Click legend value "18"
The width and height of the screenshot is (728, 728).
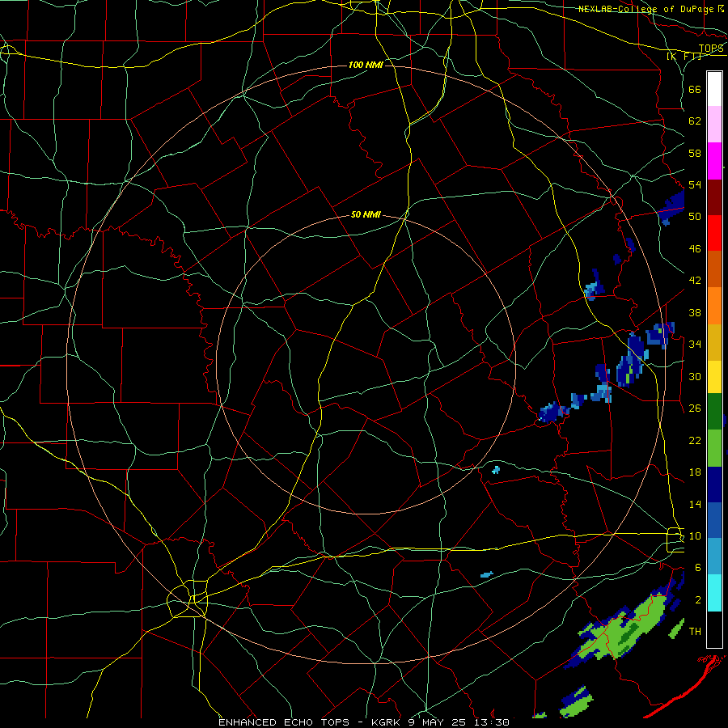coord(695,472)
